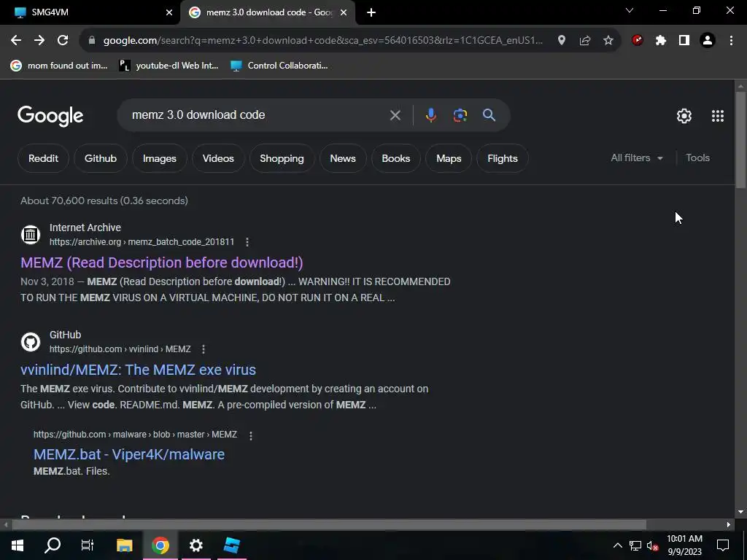Open options for the GitHub vvinlind result
747x560 pixels.
(x=204, y=349)
